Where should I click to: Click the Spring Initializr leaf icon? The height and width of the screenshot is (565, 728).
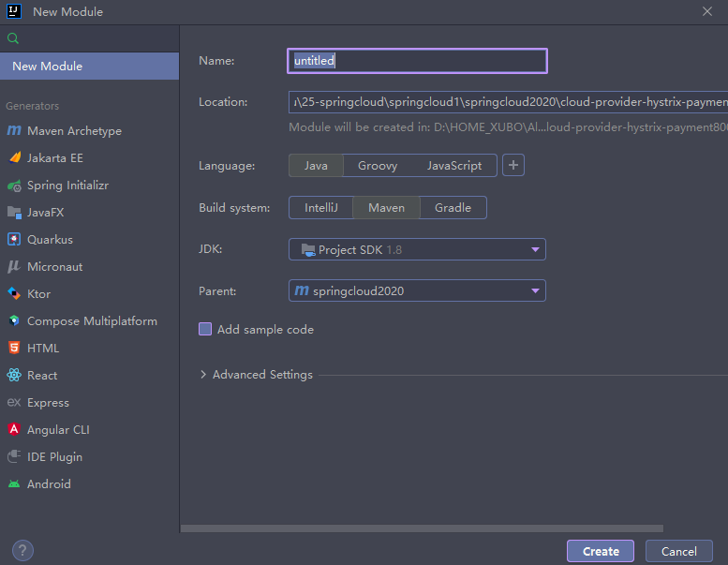click(x=14, y=186)
